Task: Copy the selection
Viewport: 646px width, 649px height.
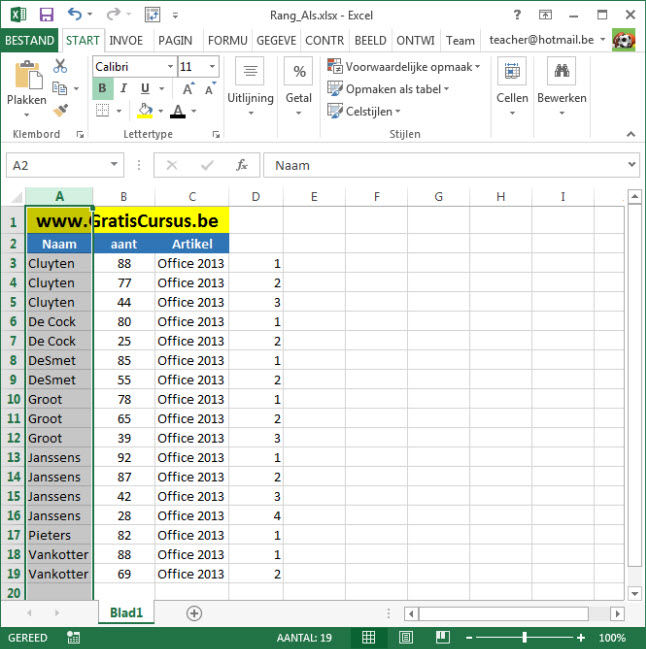Action: pyautogui.click(x=60, y=88)
